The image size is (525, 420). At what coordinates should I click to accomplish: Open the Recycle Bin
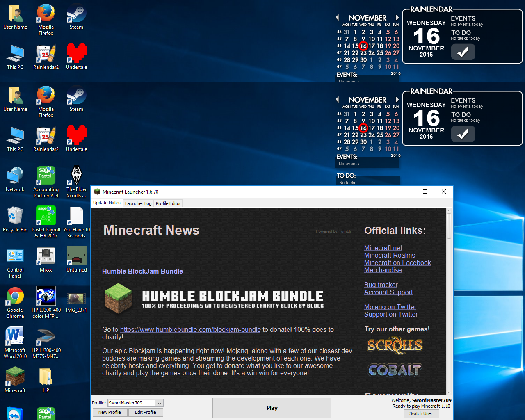(15, 216)
